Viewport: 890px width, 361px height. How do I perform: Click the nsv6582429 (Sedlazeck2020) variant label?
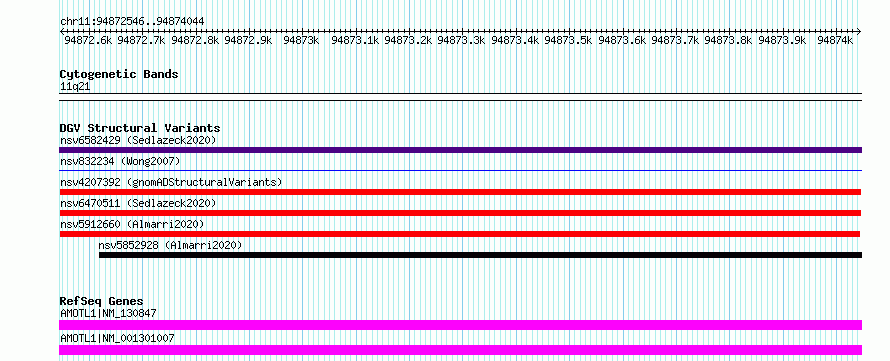[138, 140]
